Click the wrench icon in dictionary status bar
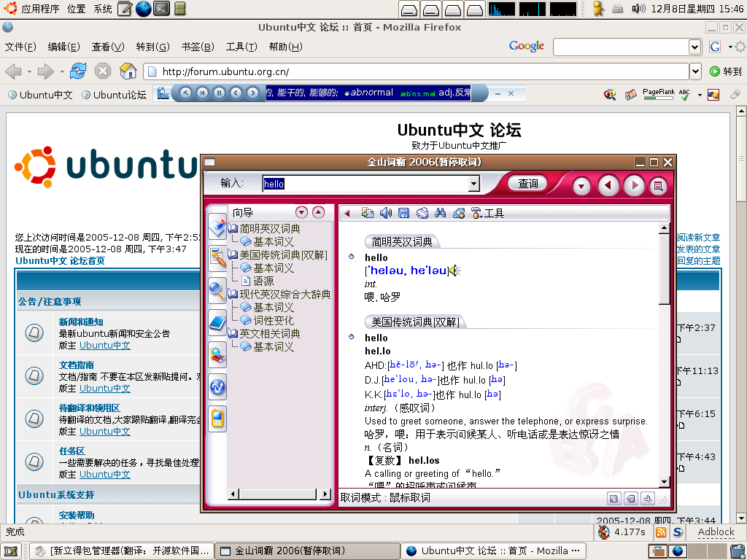747x560 pixels. click(x=648, y=499)
